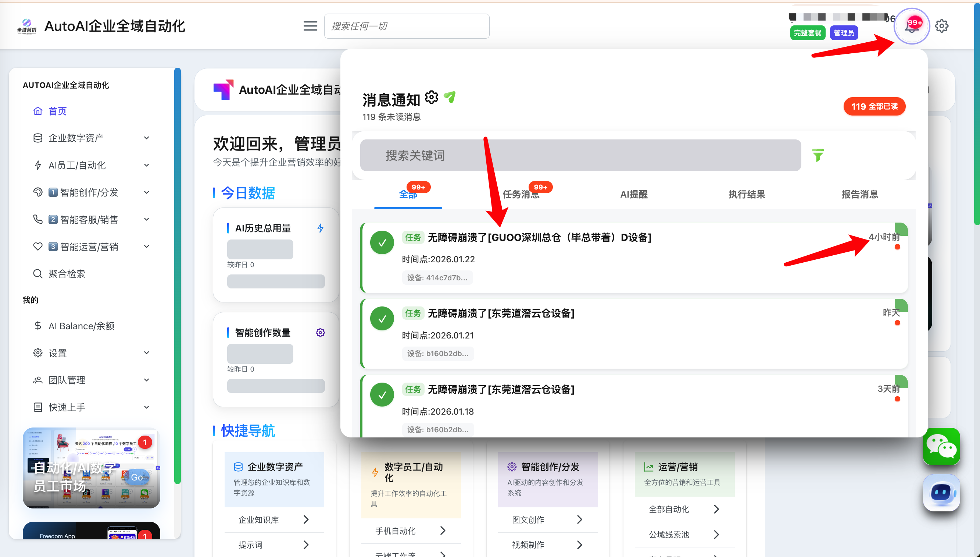This screenshot has height=557, width=980.
Task: Click the notification bell icon
Action: (911, 27)
